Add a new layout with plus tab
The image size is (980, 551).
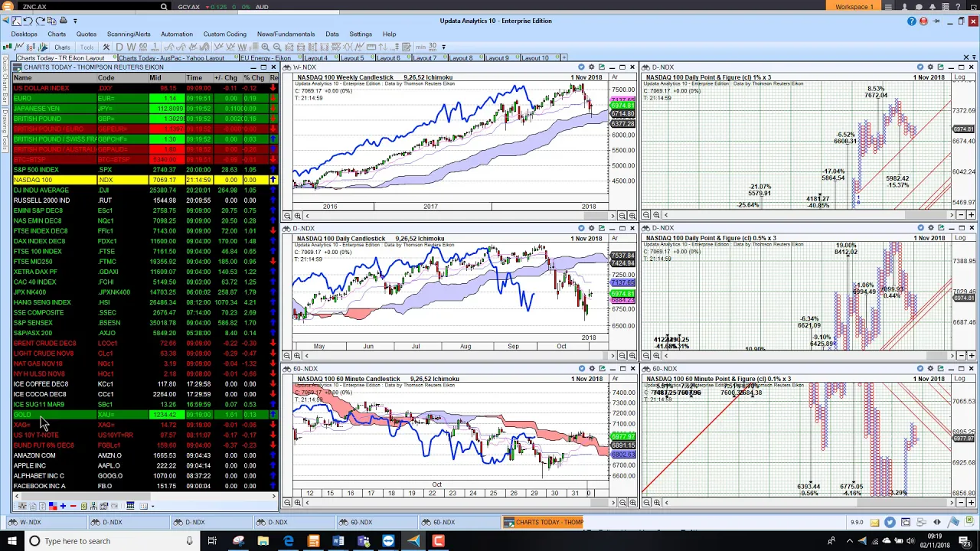click(x=564, y=57)
